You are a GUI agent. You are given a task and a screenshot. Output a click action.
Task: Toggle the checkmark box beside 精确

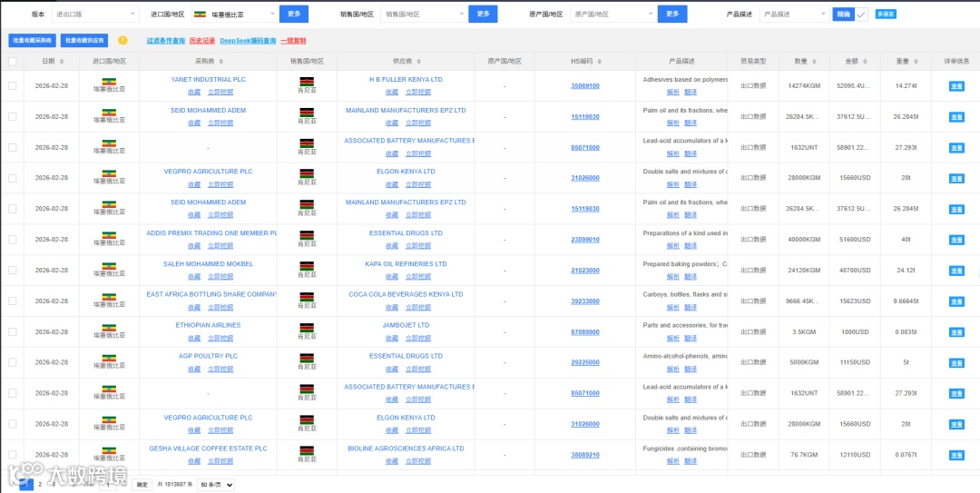click(862, 14)
